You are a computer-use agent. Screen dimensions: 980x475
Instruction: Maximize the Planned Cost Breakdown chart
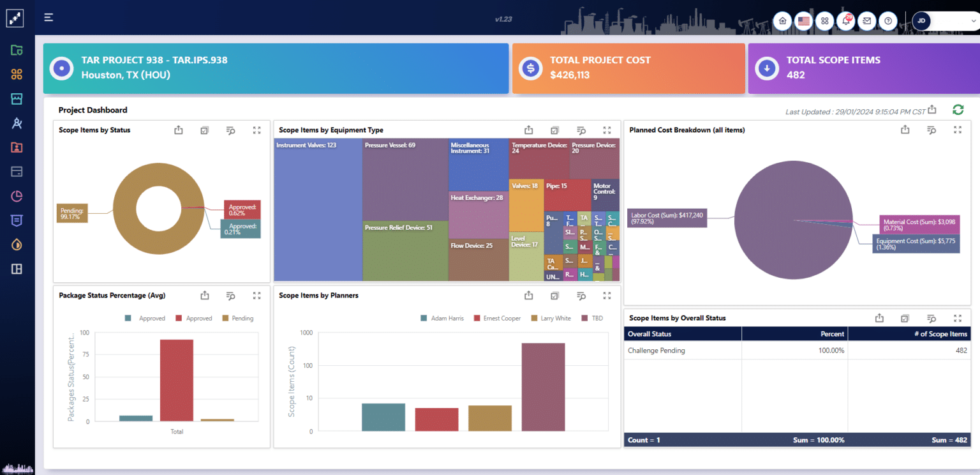click(957, 130)
